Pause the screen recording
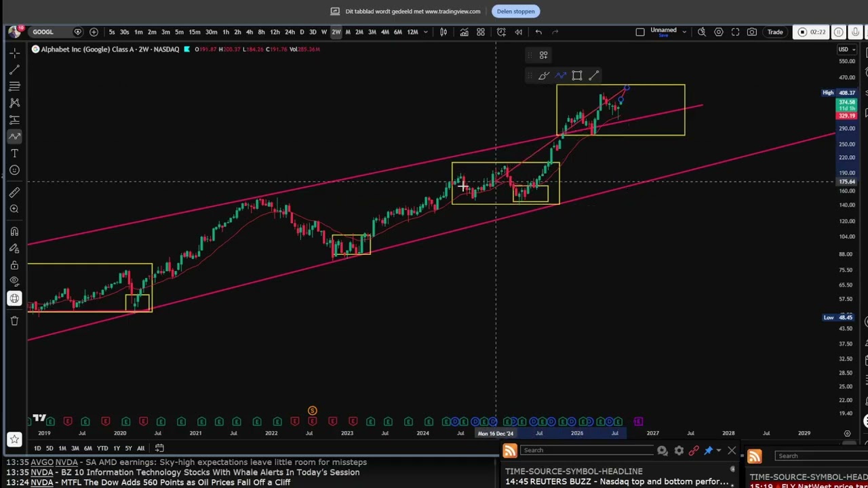The width and height of the screenshot is (868, 488). (838, 32)
